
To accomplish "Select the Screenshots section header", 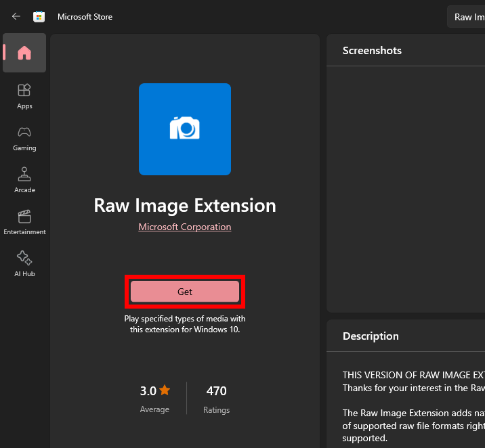I will click(372, 51).
